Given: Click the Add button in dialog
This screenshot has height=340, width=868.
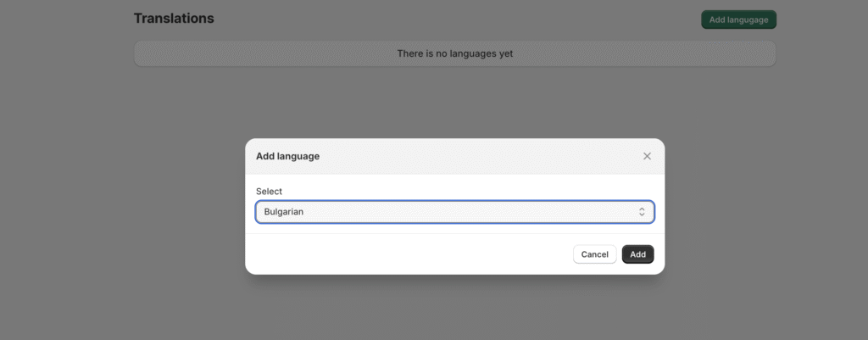Looking at the screenshot, I should tap(637, 254).
